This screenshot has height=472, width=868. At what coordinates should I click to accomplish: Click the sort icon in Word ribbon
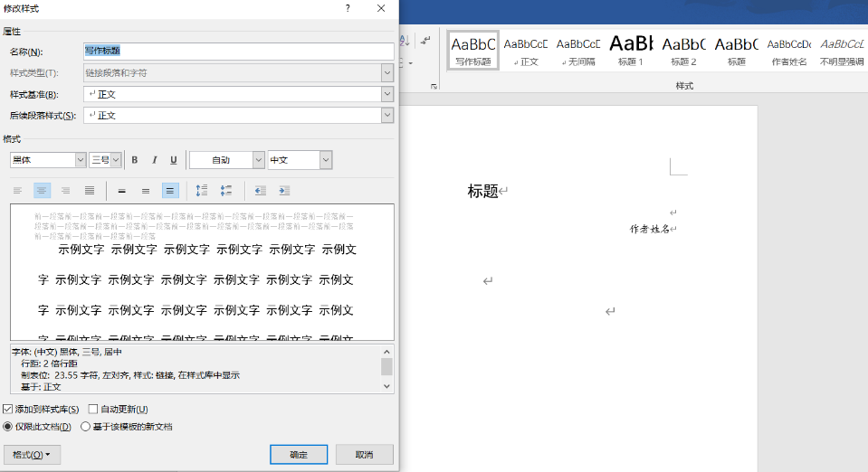(x=405, y=41)
